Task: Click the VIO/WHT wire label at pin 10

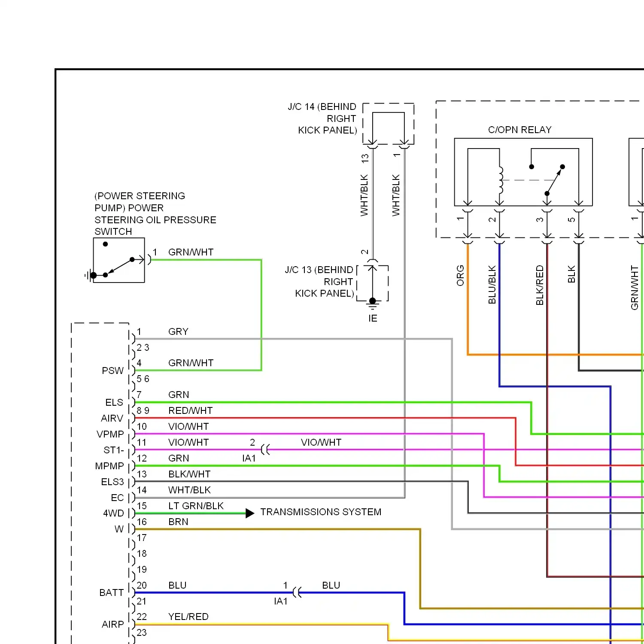Action: pyautogui.click(x=188, y=426)
